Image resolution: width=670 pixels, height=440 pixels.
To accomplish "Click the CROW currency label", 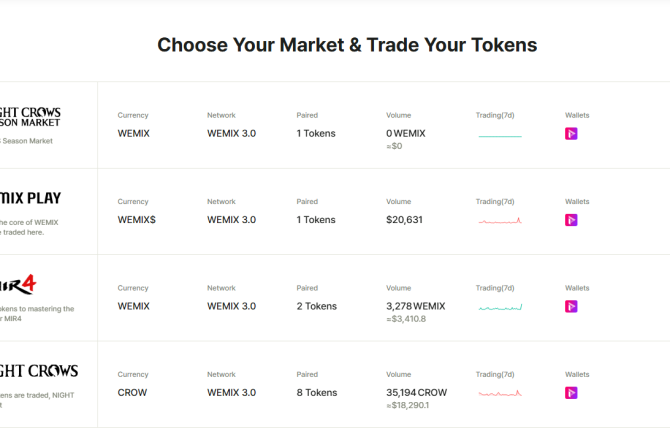I will click(x=132, y=392).
